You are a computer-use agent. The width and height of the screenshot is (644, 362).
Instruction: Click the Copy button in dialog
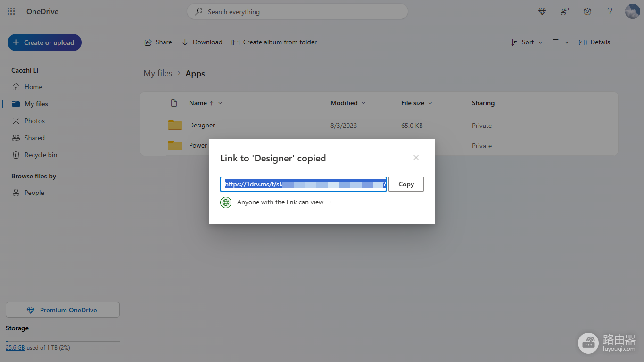tap(406, 184)
